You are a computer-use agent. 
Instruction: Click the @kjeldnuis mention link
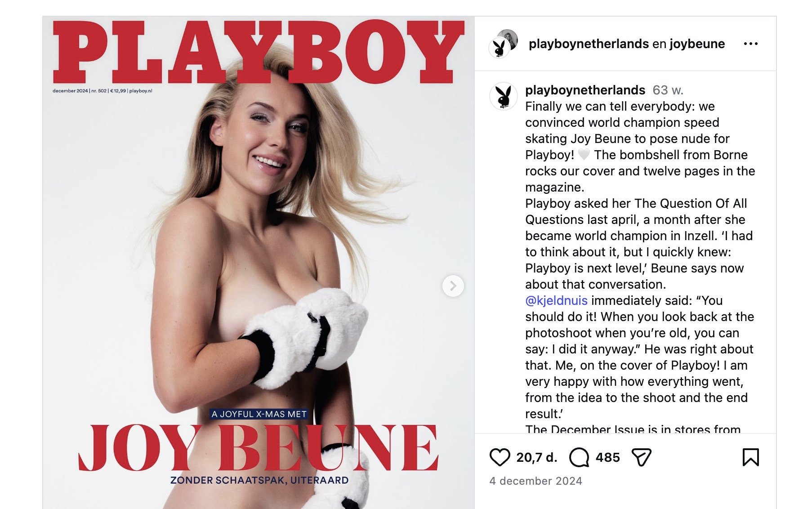click(x=556, y=300)
